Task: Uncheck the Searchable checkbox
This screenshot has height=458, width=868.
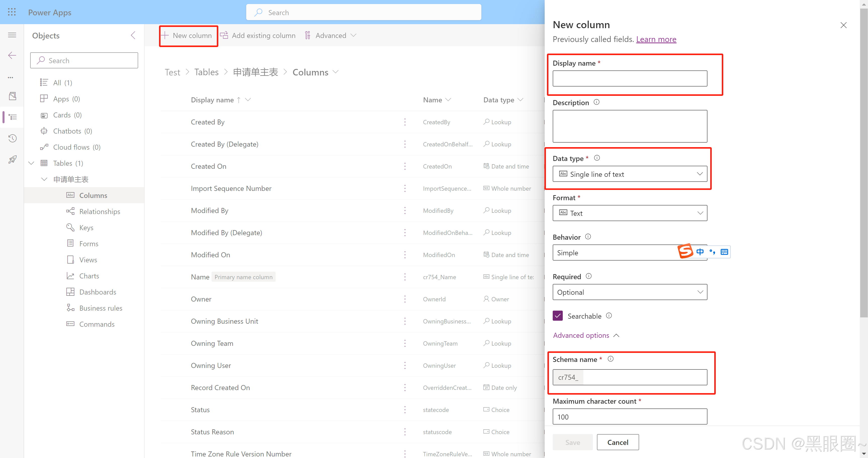Action: (558, 316)
